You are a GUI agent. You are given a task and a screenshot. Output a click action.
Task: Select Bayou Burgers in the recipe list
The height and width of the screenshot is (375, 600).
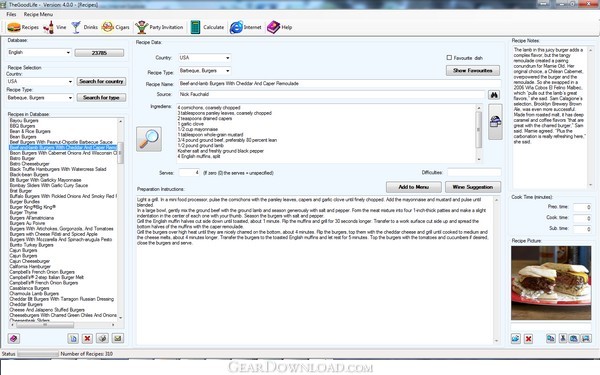24,121
